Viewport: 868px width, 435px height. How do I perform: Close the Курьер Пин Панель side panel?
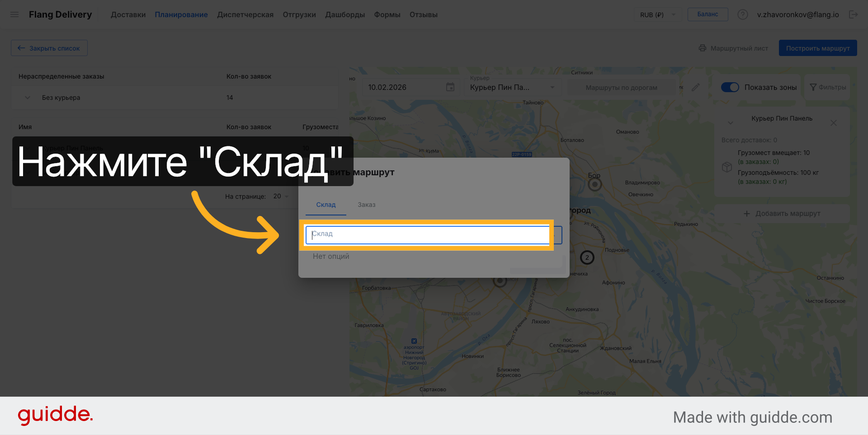[x=834, y=122]
